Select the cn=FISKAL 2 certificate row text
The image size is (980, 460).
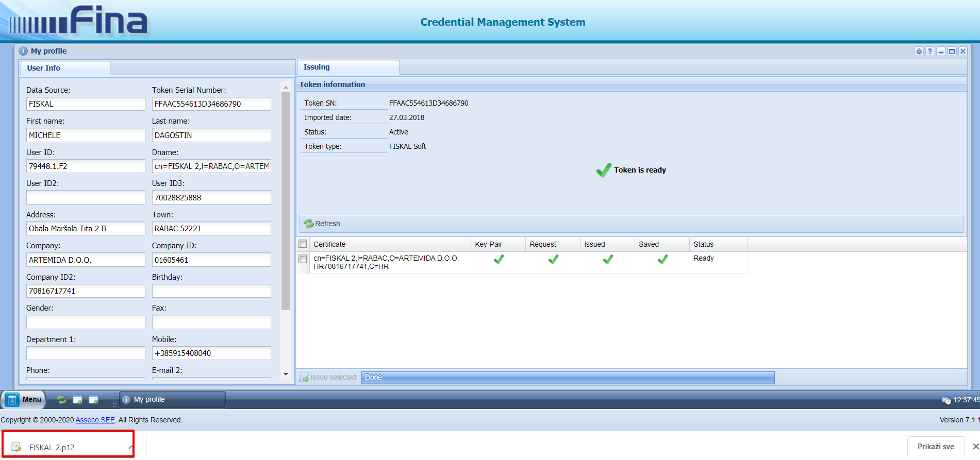coord(386,262)
